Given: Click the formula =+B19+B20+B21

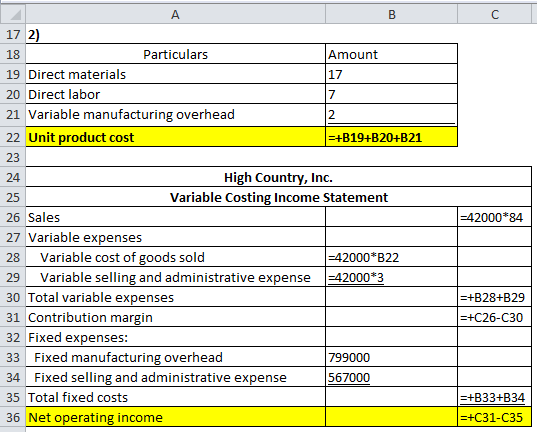Looking at the screenshot, I should [x=391, y=137].
